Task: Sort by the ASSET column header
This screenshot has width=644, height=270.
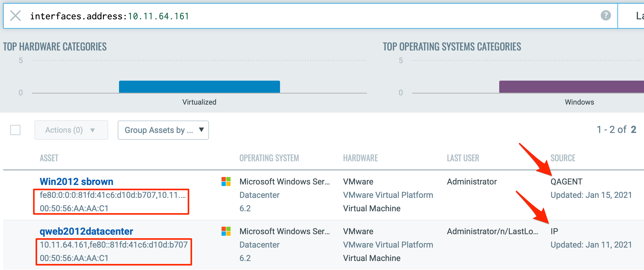Action: click(x=49, y=158)
